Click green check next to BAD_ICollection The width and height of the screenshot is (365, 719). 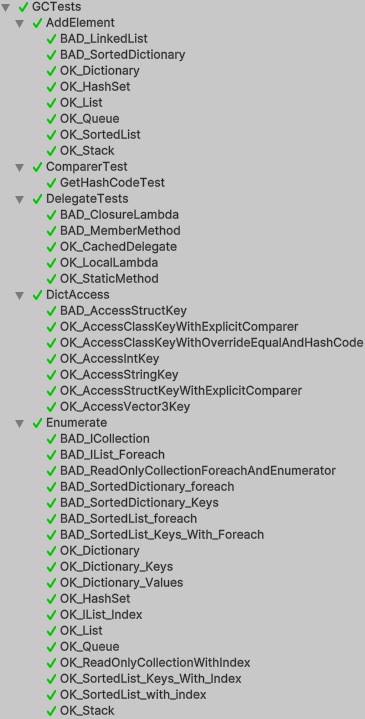click(51, 439)
